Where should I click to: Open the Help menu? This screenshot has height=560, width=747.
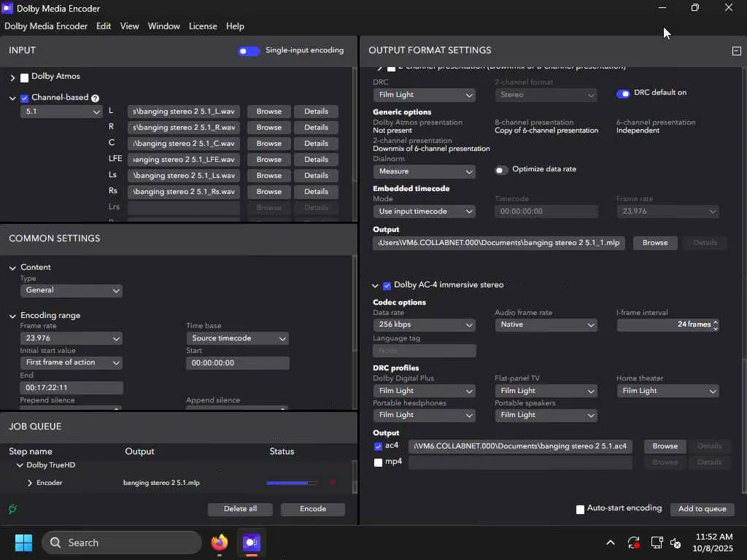tap(235, 26)
